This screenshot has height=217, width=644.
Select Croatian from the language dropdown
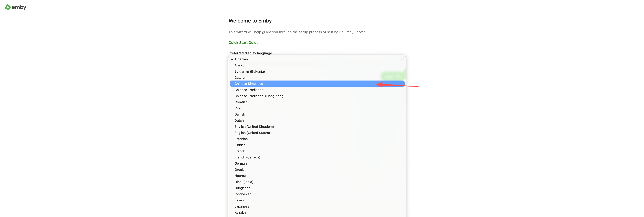[x=241, y=102]
